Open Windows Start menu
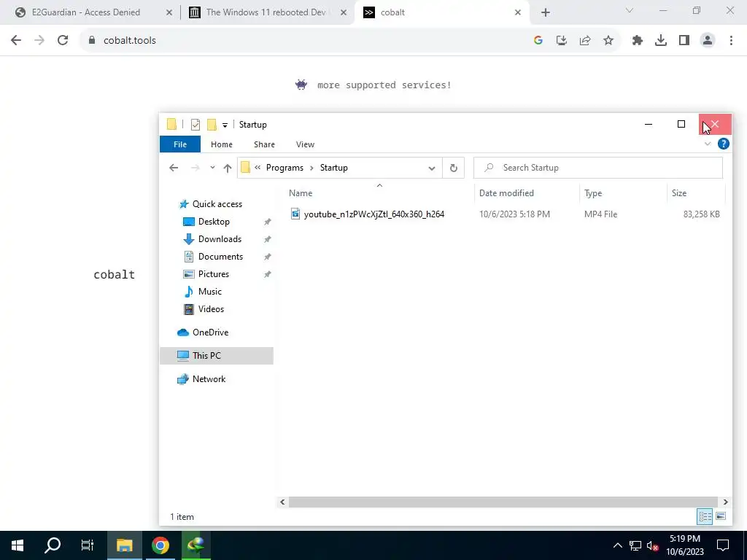The width and height of the screenshot is (747, 560). 18,545
